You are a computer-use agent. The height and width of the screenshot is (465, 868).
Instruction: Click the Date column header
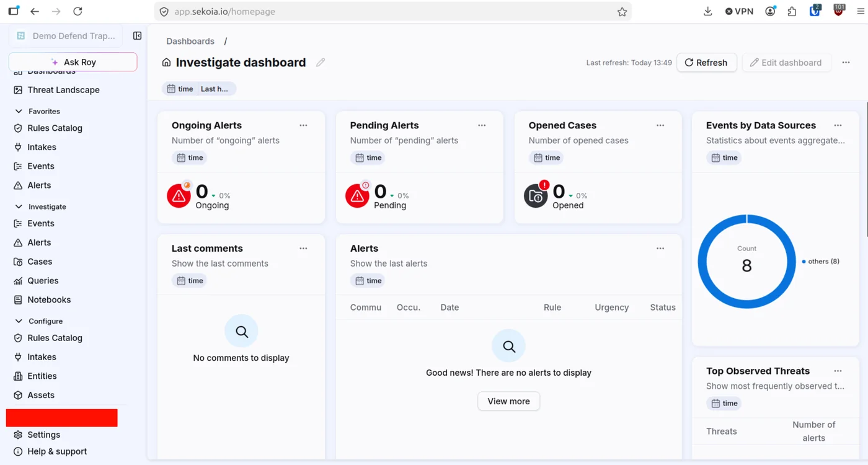tap(449, 308)
